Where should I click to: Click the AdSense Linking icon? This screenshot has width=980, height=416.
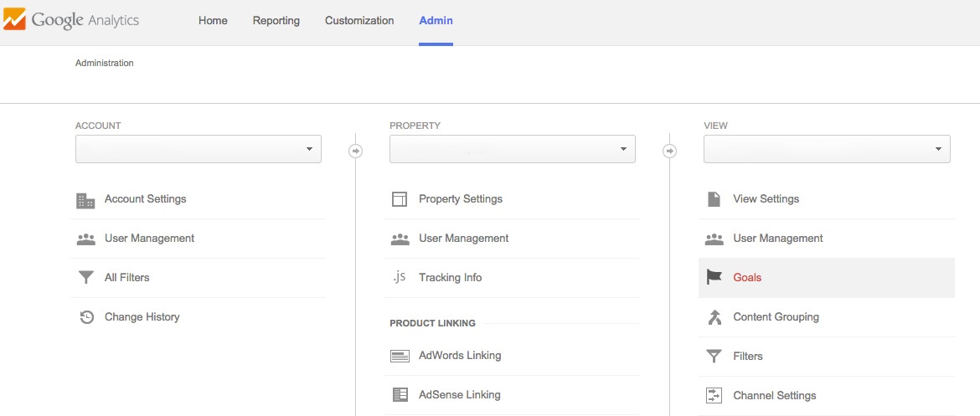pyautogui.click(x=400, y=394)
